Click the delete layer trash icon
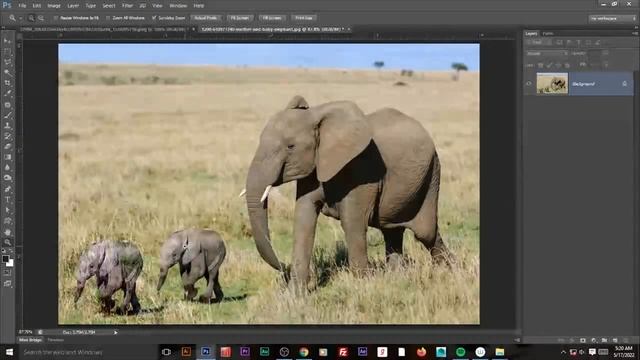640x360 pixels. (626, 340)
